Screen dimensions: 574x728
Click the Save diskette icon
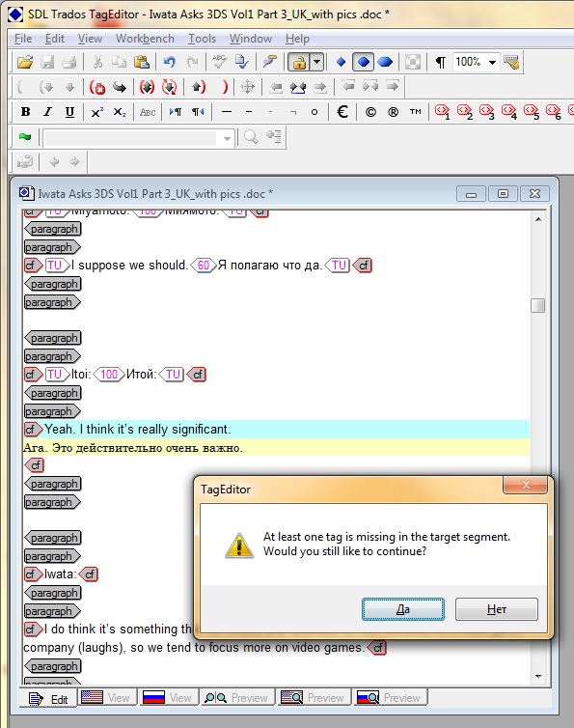pos(47,62)
